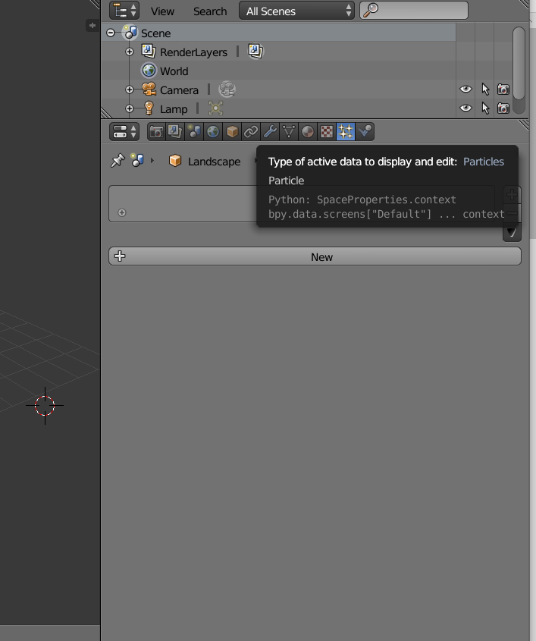Viewport: 536px width, 641px height.
Task: Open the All Scenes display dropdown
Action: click(297, 11)
